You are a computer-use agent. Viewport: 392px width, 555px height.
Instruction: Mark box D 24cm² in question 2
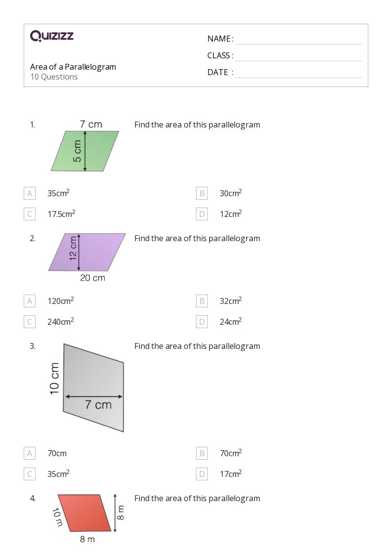pos(202,322)
